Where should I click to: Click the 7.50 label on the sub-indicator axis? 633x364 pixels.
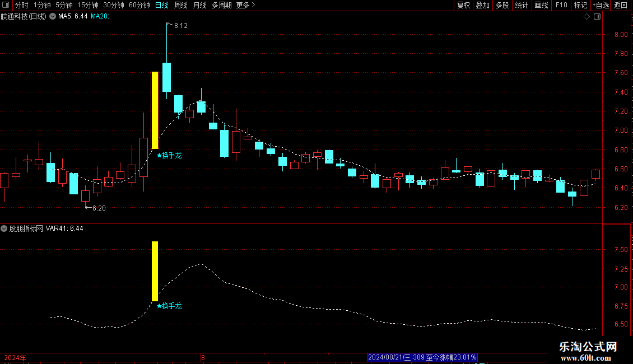621,250
